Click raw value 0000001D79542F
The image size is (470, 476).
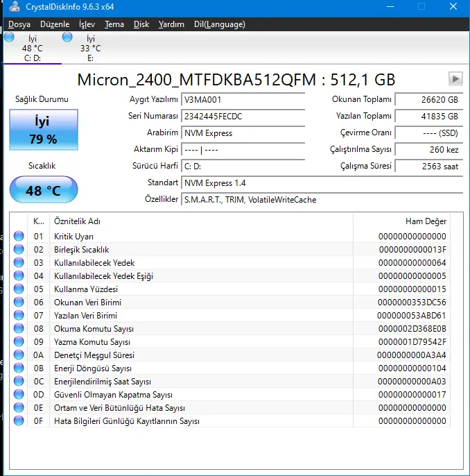pyautogui.click(x=412, y=342)
